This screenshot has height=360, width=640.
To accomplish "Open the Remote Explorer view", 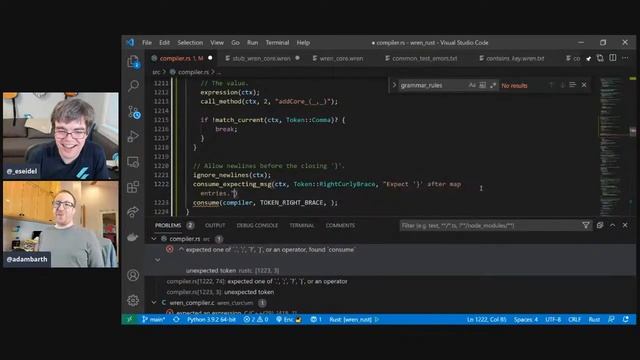I will (133, 162).
